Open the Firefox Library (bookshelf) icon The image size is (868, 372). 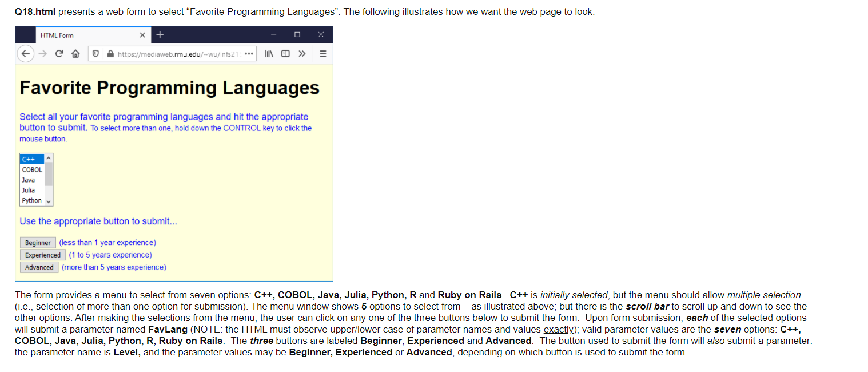[269, 53]
